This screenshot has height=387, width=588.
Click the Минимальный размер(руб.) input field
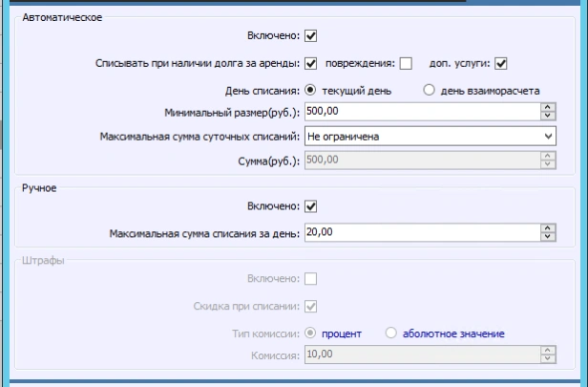[x=420, y=112]
